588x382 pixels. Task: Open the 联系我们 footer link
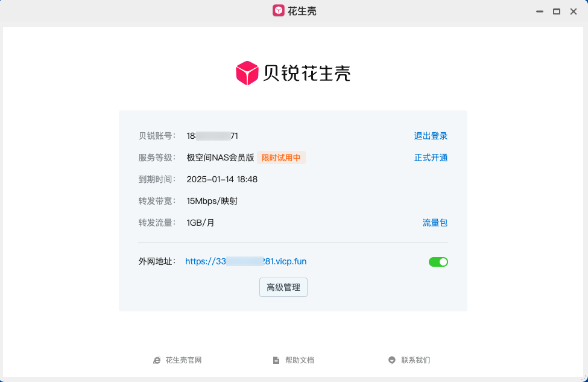coord(409,360)
